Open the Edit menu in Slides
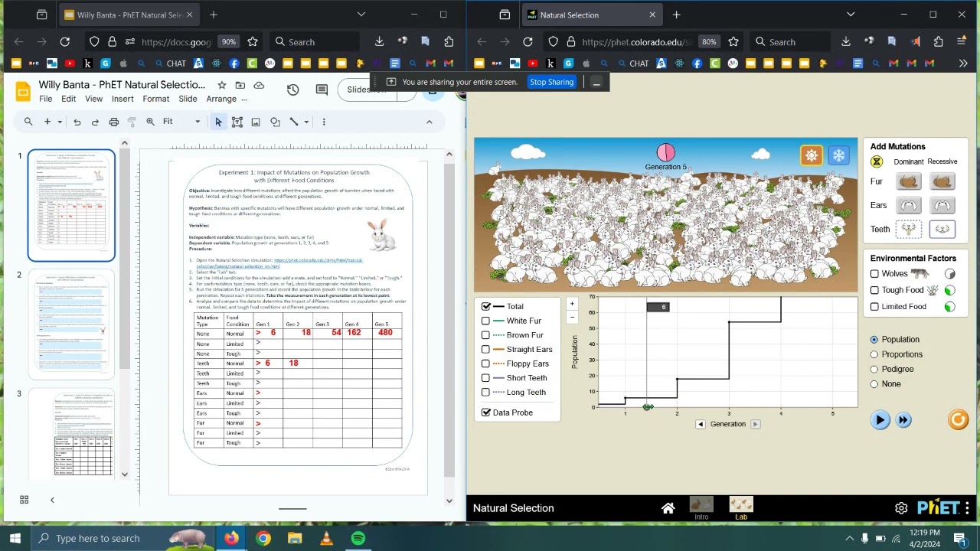 coord(68,99)
